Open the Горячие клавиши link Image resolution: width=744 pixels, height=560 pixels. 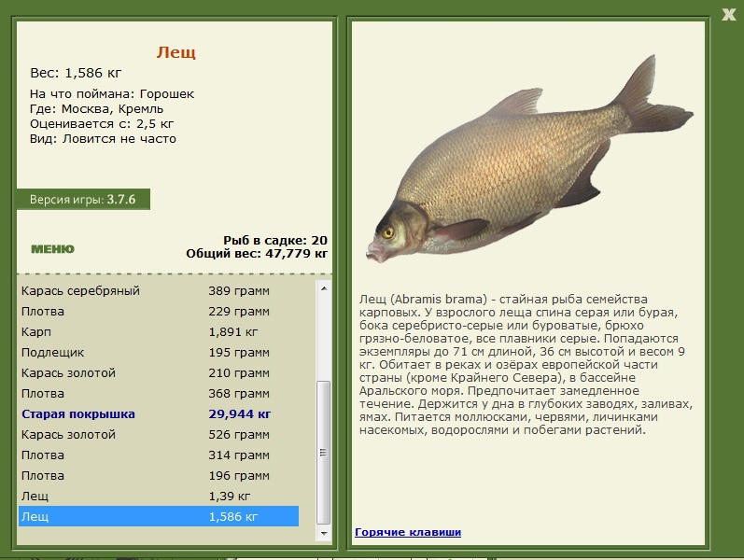(x=408, y=532)
